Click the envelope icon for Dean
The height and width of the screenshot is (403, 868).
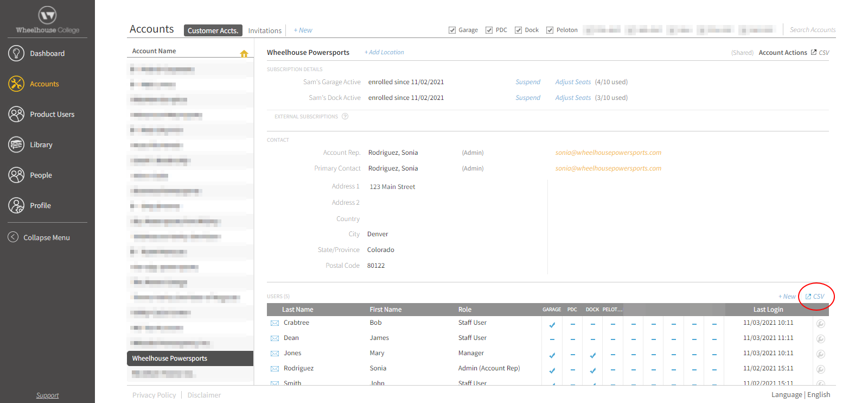tap(275, 338)
